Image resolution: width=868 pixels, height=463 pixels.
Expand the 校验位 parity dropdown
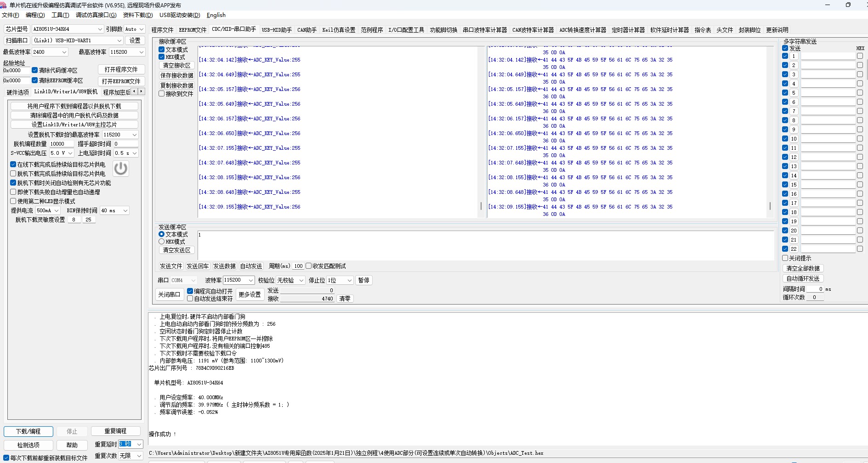point(301,280)
